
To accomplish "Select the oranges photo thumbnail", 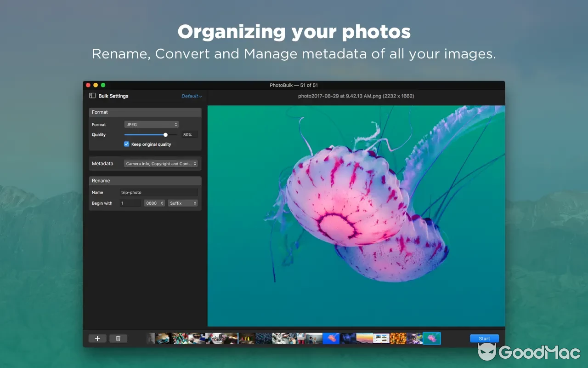I will [x=399, y=338].
